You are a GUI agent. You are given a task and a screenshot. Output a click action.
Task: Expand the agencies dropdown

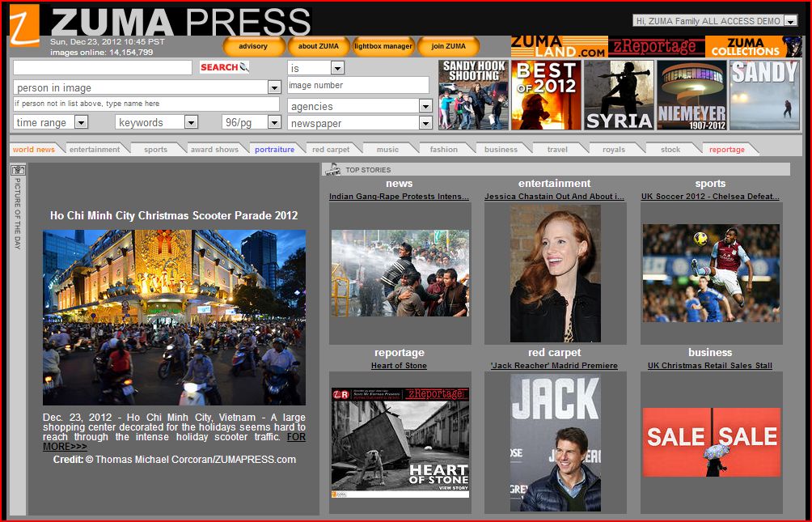point(425,106)
